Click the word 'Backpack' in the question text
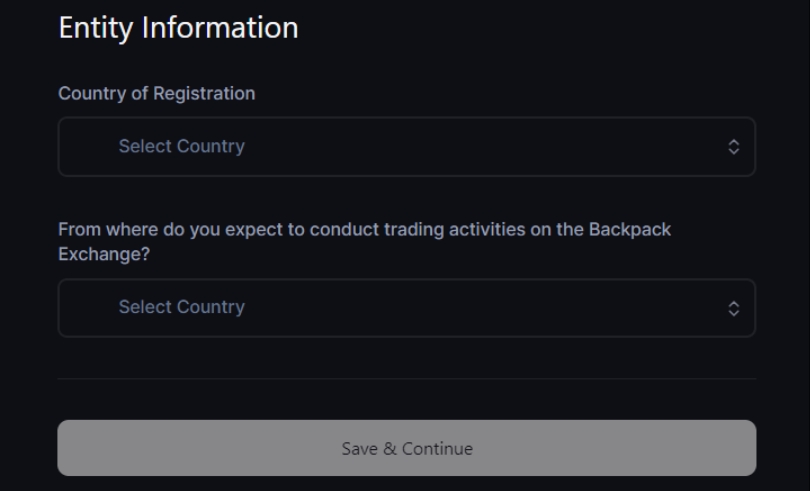 pos(637,229)
